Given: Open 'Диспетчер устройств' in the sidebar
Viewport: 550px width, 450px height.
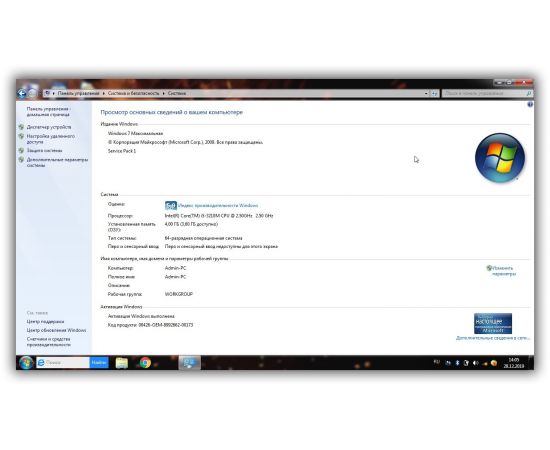Looking at the screenshot, I should (49, 127).
